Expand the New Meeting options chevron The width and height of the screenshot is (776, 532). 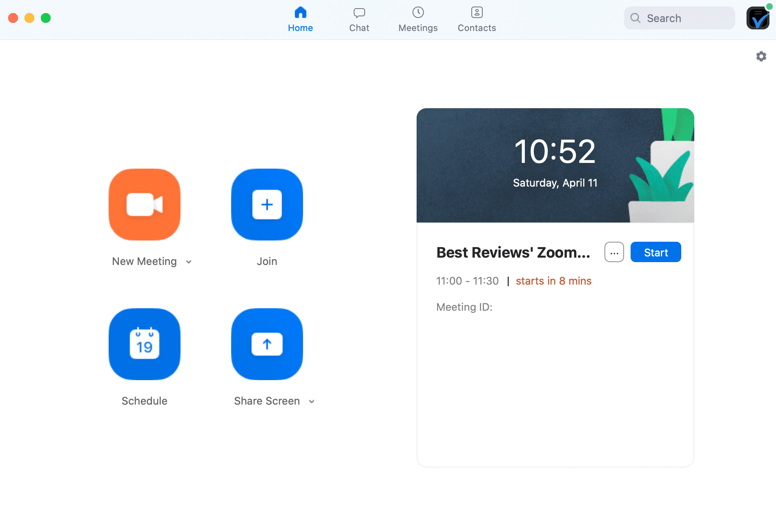tap(189, 262)
